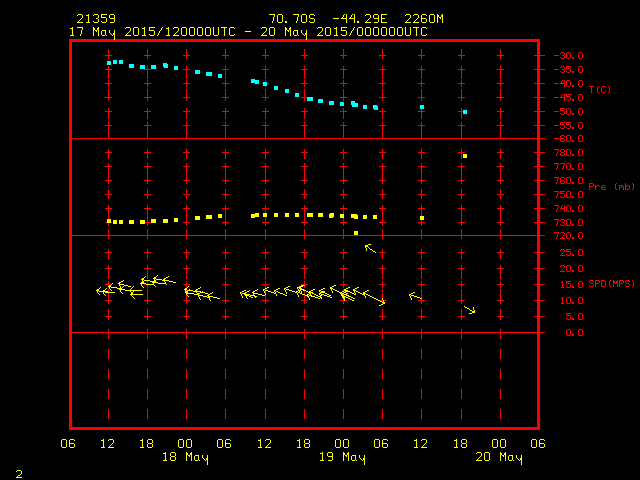Select the longitude text "-44.29E"
This screenshot has width=640, height=480.
pyautogui.click(x=360, y=19)
